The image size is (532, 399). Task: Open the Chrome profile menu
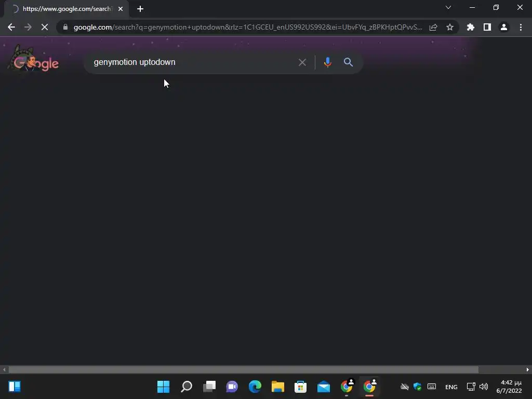504,27
